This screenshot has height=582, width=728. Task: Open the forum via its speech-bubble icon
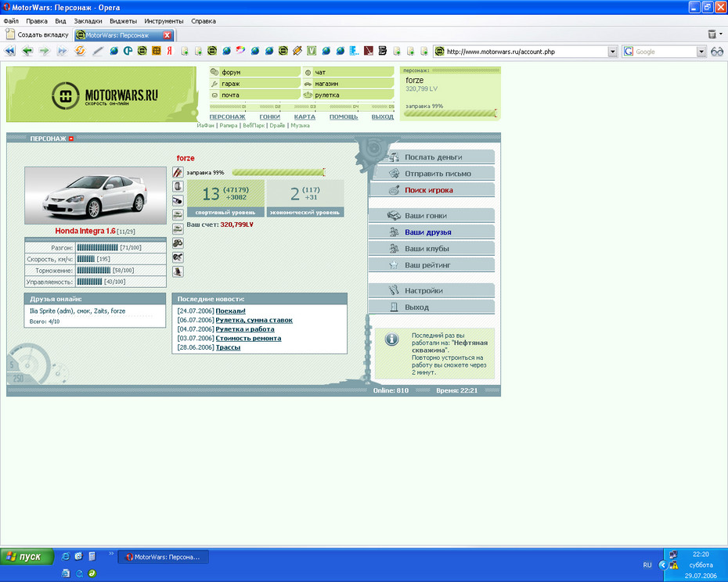215,72
